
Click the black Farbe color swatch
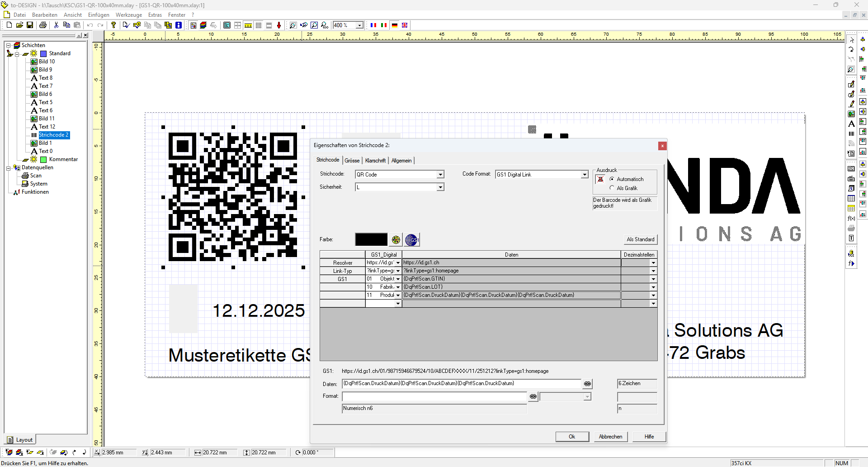371,239
